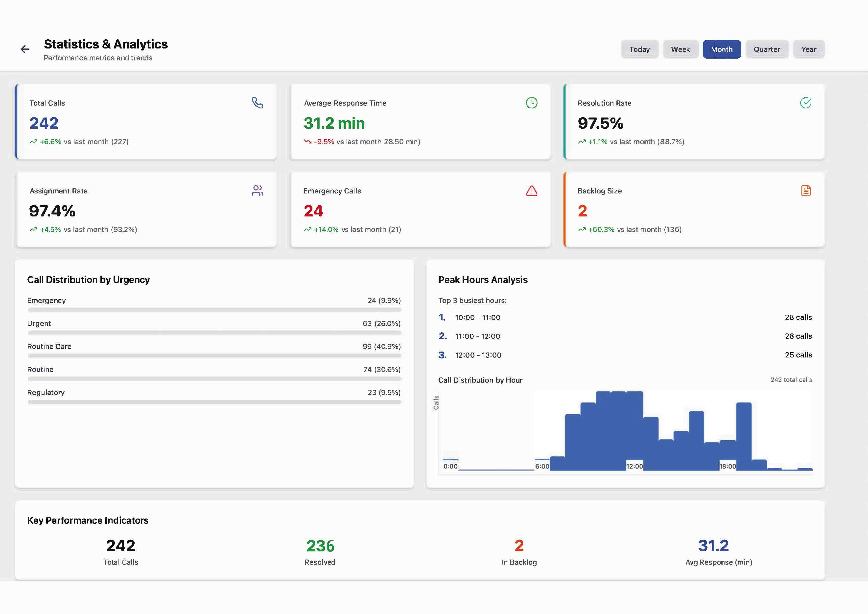Switch to the Year filter

pos(809,49)
